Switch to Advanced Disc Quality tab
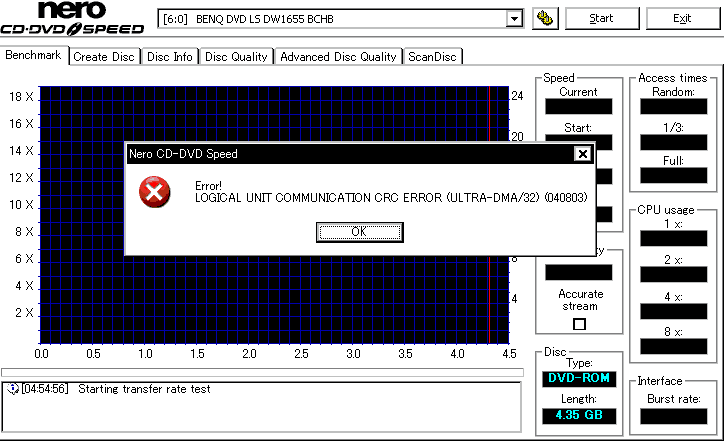The image size is (724, 441). 338,57
